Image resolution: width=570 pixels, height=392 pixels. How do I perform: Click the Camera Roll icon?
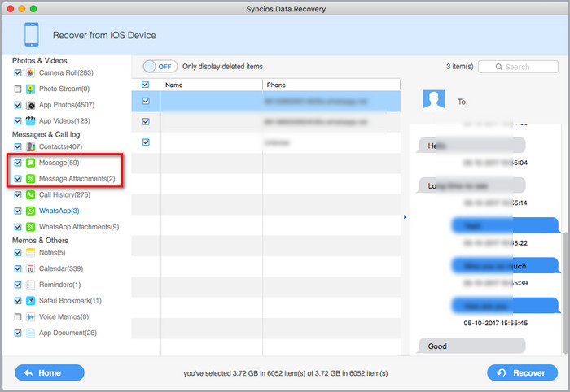point(31,73)
